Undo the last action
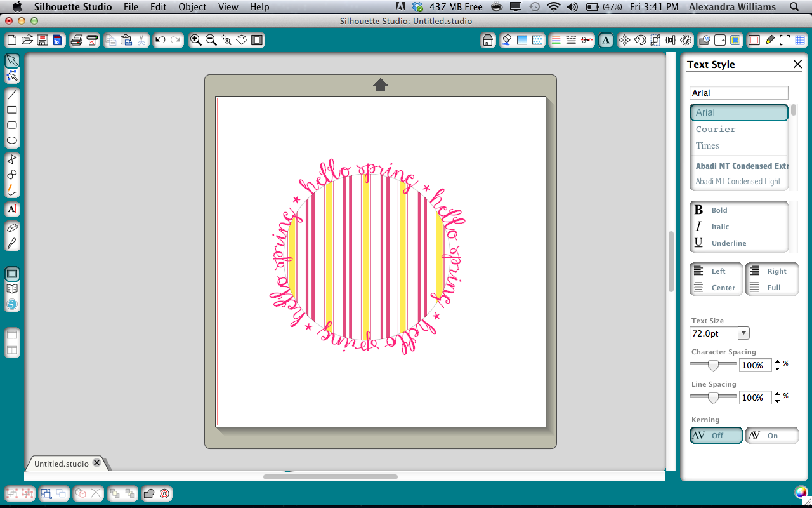The height and width of the screenshot is (508, 812). point(160,40)
